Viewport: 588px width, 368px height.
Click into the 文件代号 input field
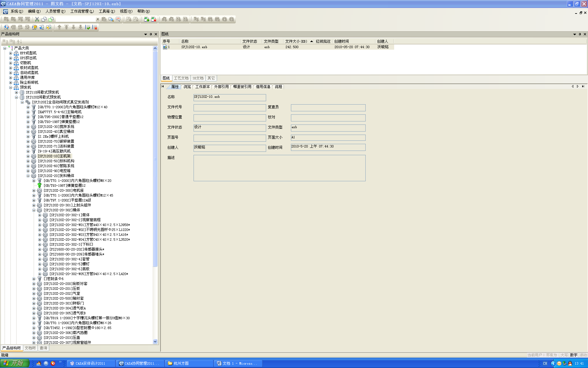pyautogui.click(x=230, y=108)
